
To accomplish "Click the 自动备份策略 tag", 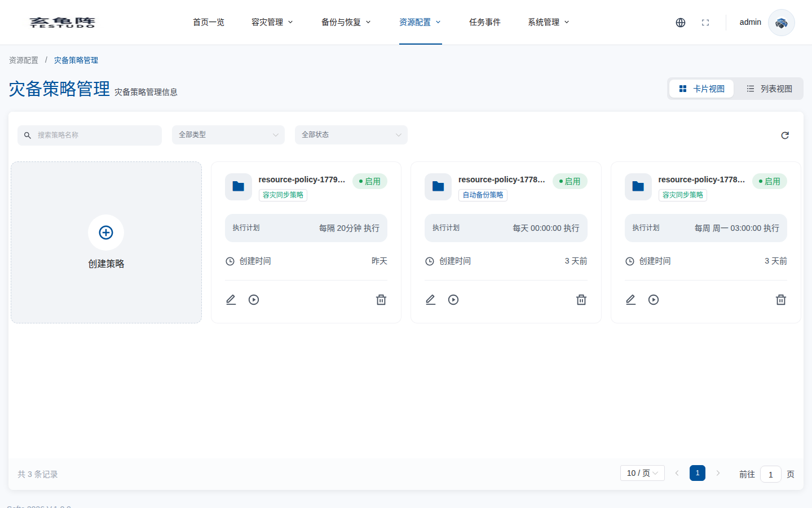I will point(483,195).
